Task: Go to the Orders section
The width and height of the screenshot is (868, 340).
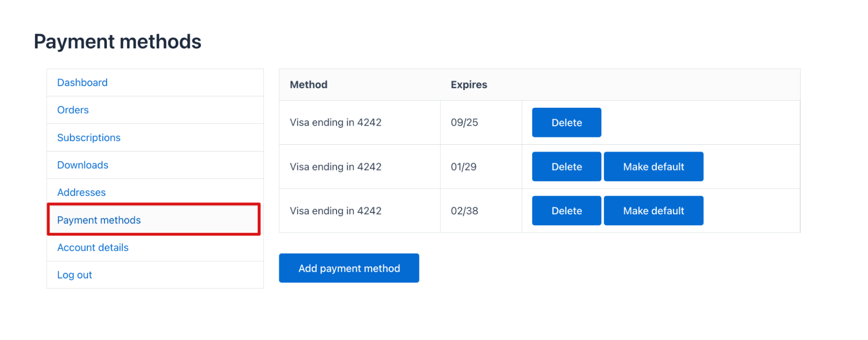Action: [x=73, y=110]
